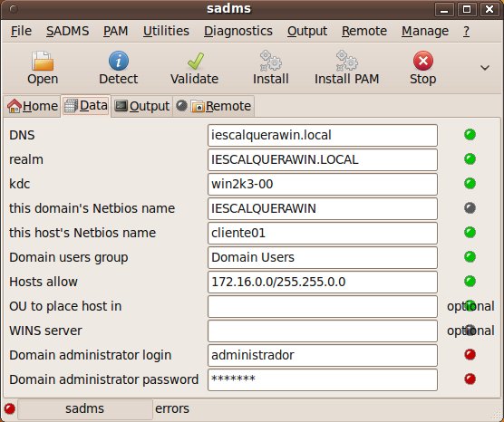Switch to the Data tab
The width and height of the screenshot is (504, 422).
(x=86, y=106)
